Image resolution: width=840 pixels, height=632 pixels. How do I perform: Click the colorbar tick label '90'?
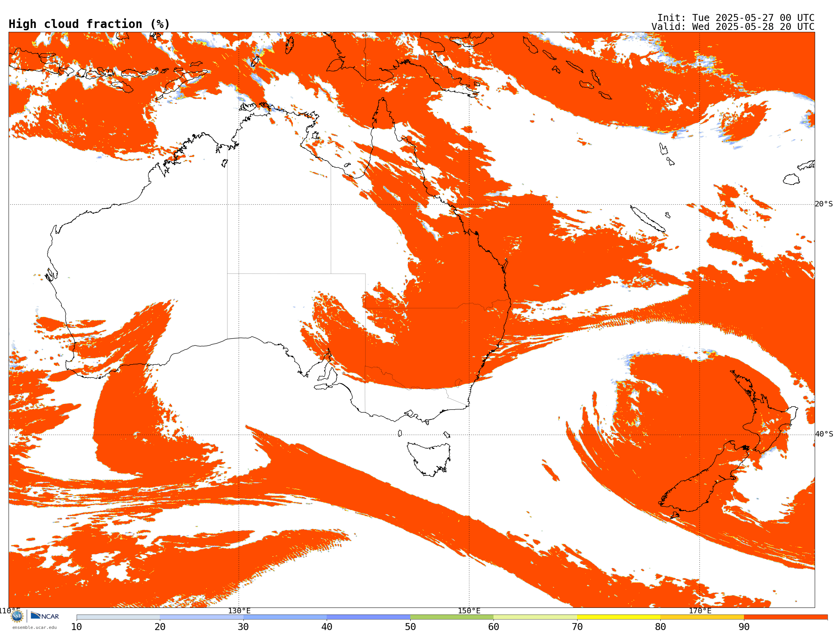(x=744, y=627)
